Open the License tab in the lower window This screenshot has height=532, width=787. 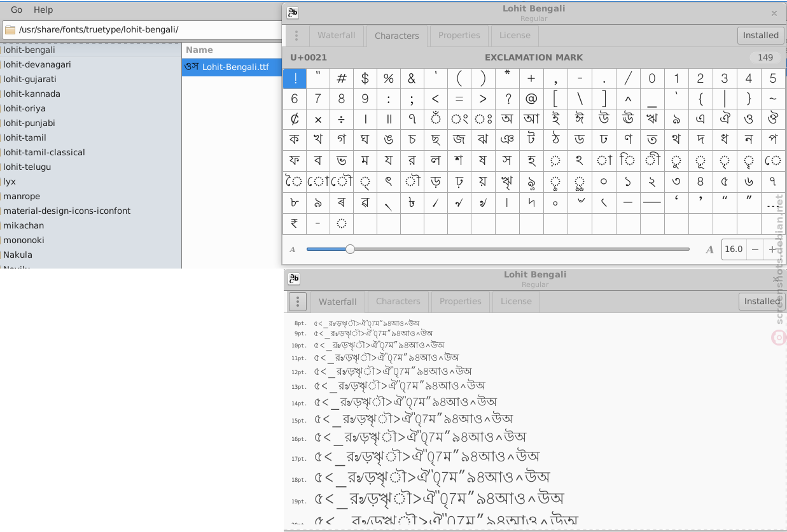point(515,301)
